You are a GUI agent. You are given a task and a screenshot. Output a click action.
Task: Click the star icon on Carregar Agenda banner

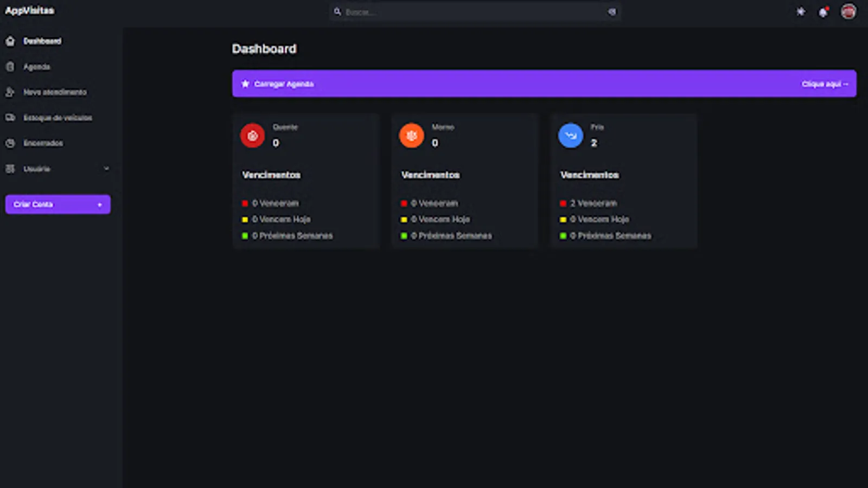click(x=245, y=84)
